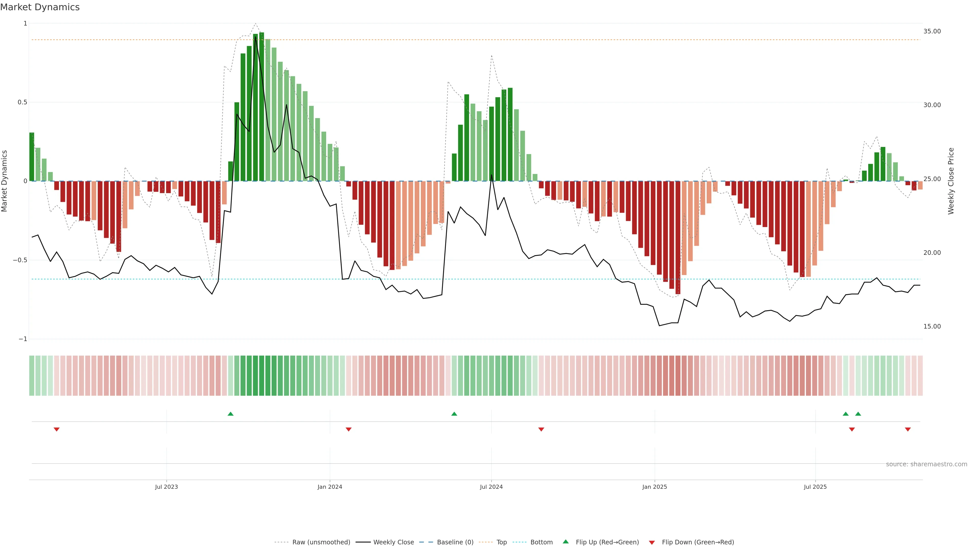Click the Jan 2025 x-axis label

pyautogui.click(x=654, y=487)
